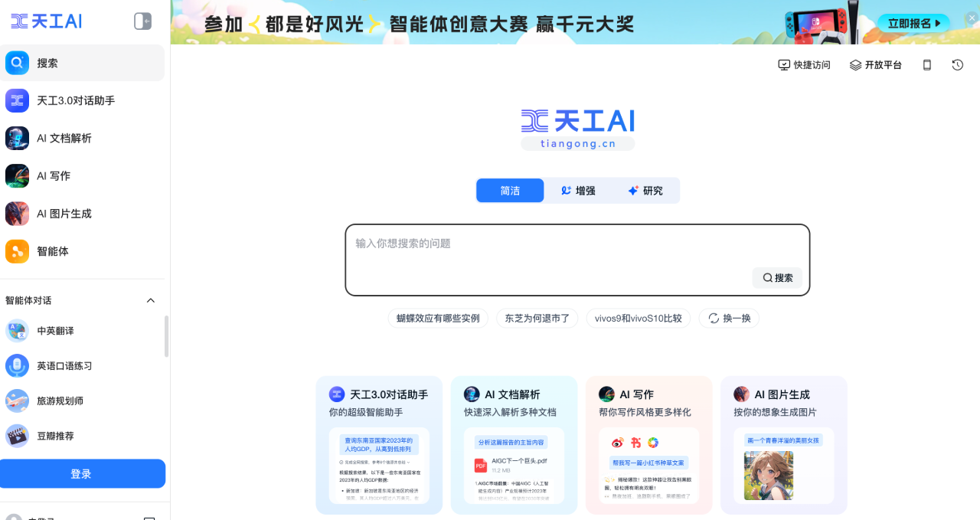Switch search mode to 增强

click(578, 190)
